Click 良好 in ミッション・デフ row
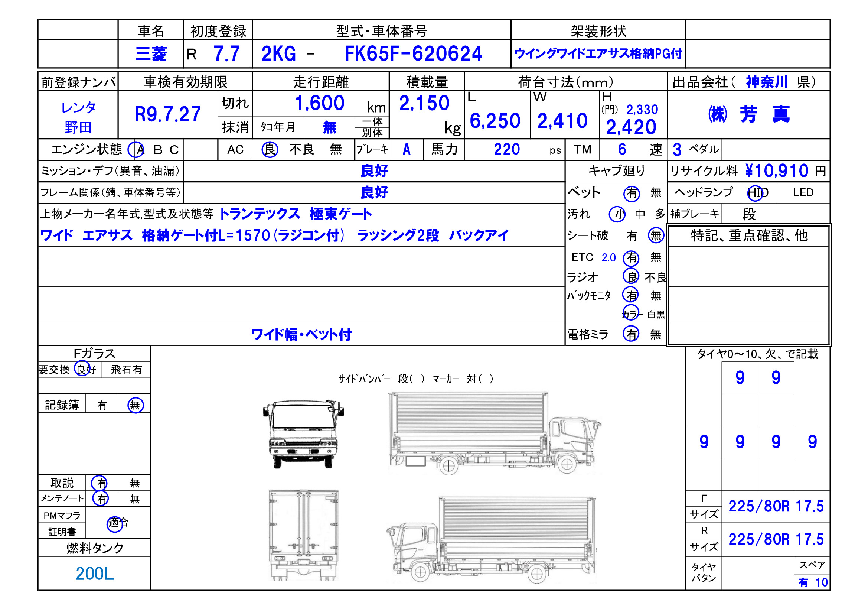This screenshot has height=614, width=868. [x=374, y=171]
